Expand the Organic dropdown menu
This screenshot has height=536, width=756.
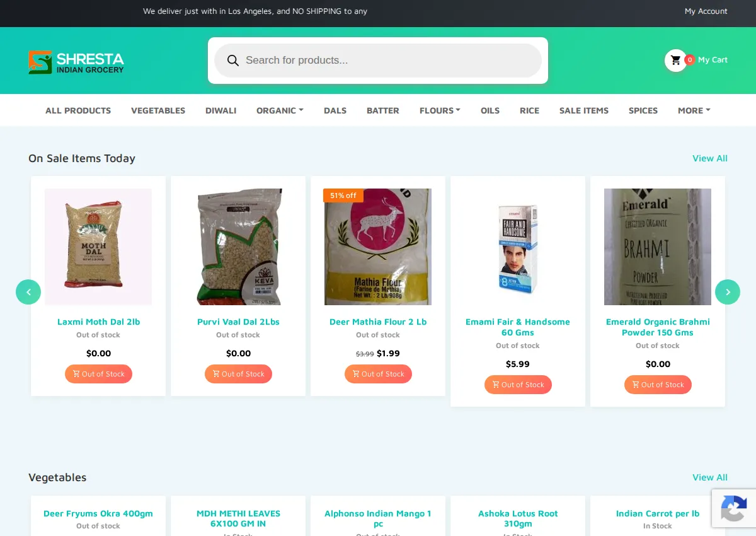coord(280,110)
